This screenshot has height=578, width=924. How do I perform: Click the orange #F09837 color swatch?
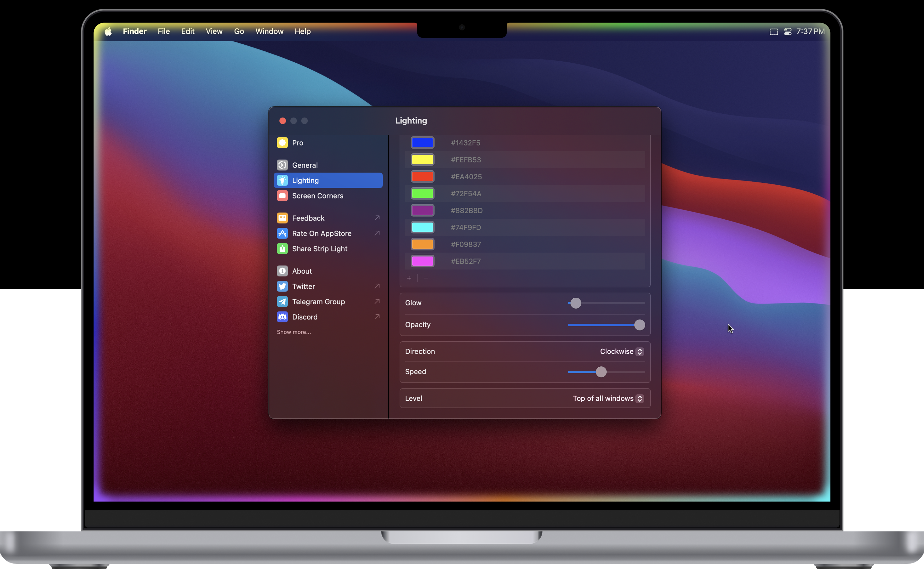422,244
